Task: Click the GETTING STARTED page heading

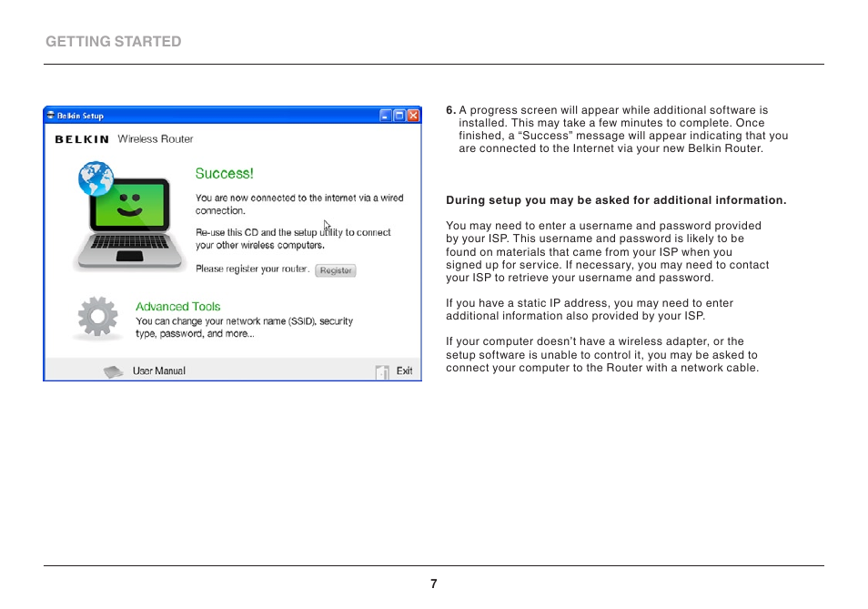Action: (x=114, y=42)
